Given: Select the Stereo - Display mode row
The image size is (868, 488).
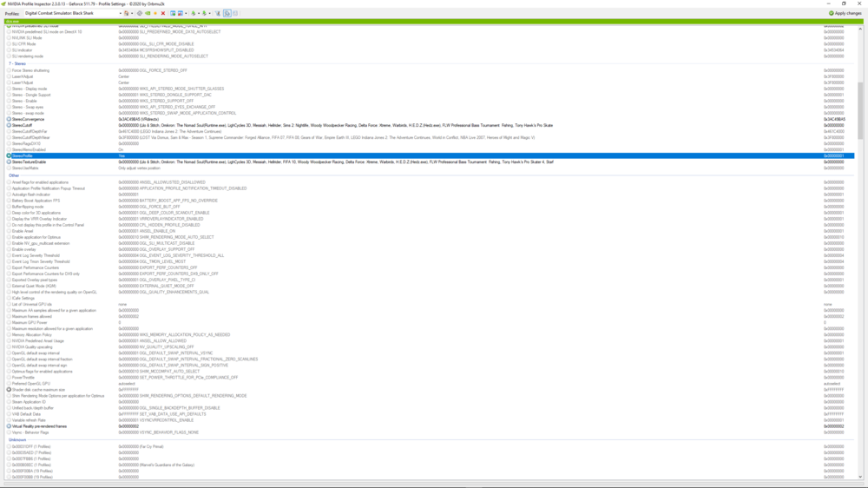Looking at the screenshot, I should click(x=429, y=89).
